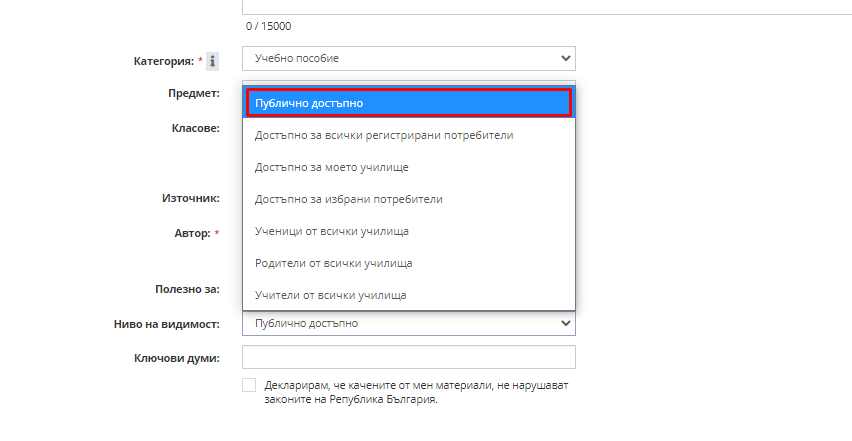The width and height of the screenshot is (852, 441).
Task: Click the Предмет field label
Action: tap(194, 93)
